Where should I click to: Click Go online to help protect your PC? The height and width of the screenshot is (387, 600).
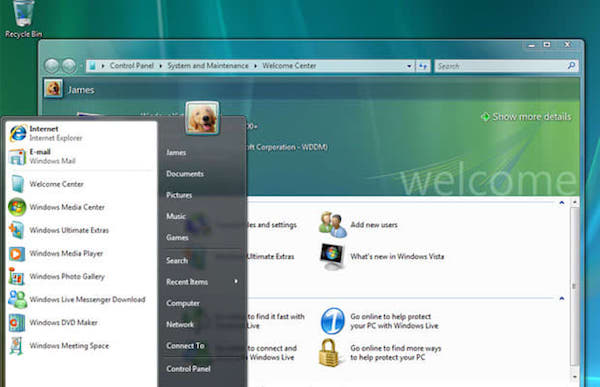coord(380,321)
